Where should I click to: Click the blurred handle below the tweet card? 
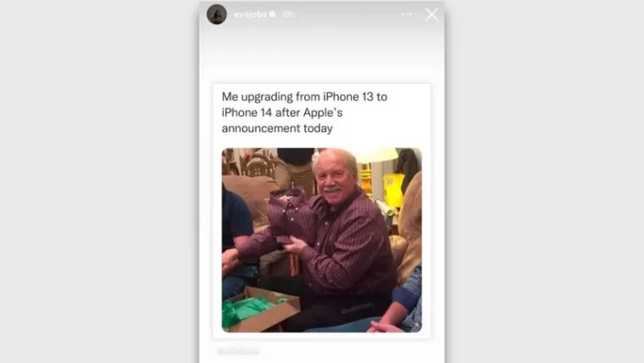click(238, 351)
